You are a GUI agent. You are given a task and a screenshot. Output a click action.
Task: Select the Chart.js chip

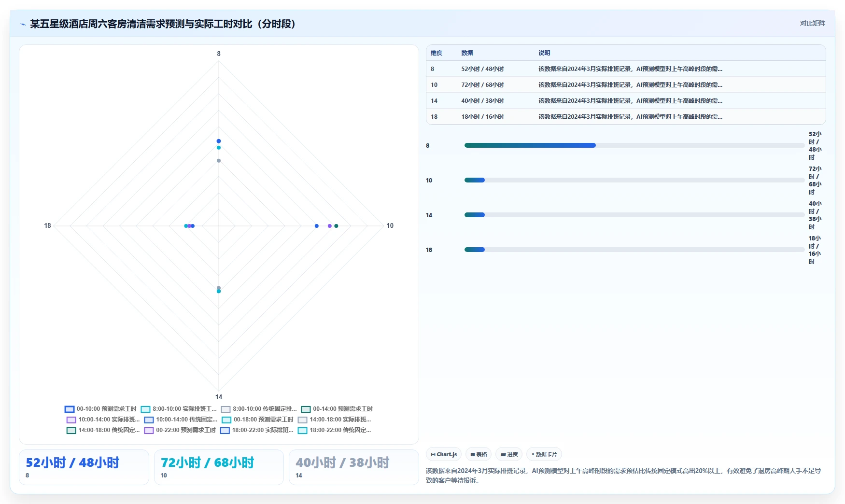tap(444, 454)
